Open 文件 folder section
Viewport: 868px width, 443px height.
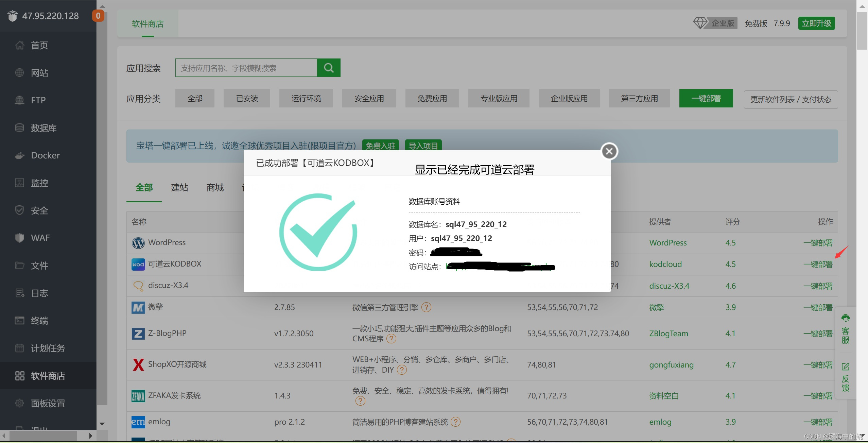pyautogui.click(x=39, y=266)
